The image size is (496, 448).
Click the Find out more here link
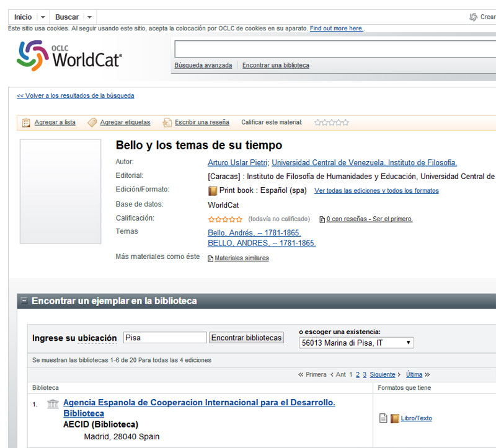336,29
